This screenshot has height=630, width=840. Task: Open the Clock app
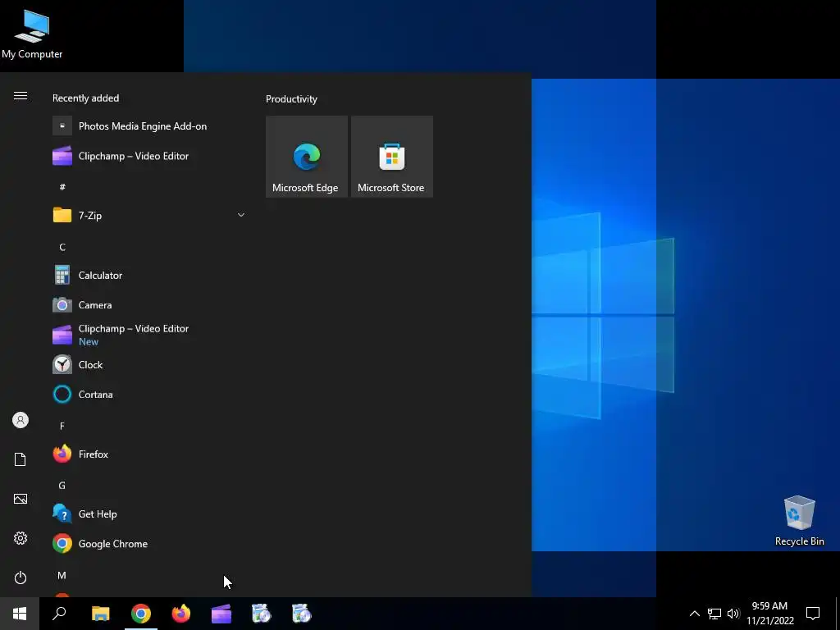click(x=149, y=365)
